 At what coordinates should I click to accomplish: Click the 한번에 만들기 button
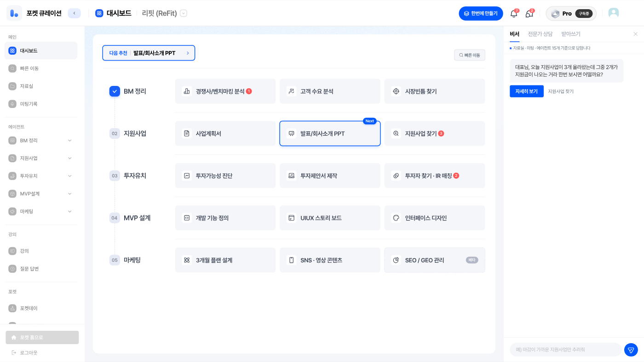(x=481, y=13)
